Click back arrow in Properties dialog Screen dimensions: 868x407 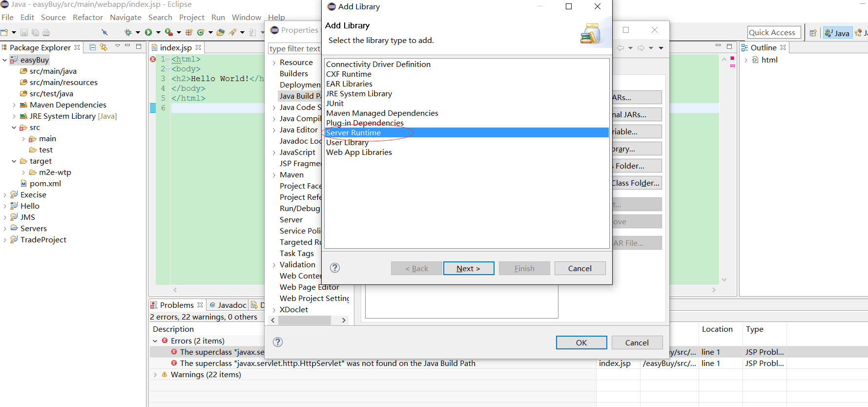tap(621, 48)
